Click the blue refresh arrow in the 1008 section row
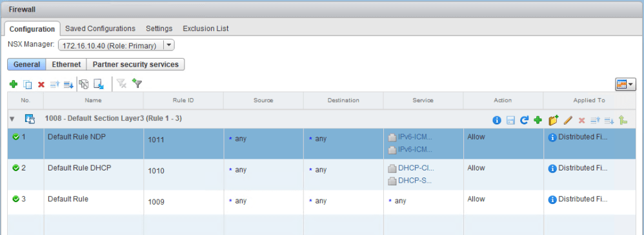 524,120
